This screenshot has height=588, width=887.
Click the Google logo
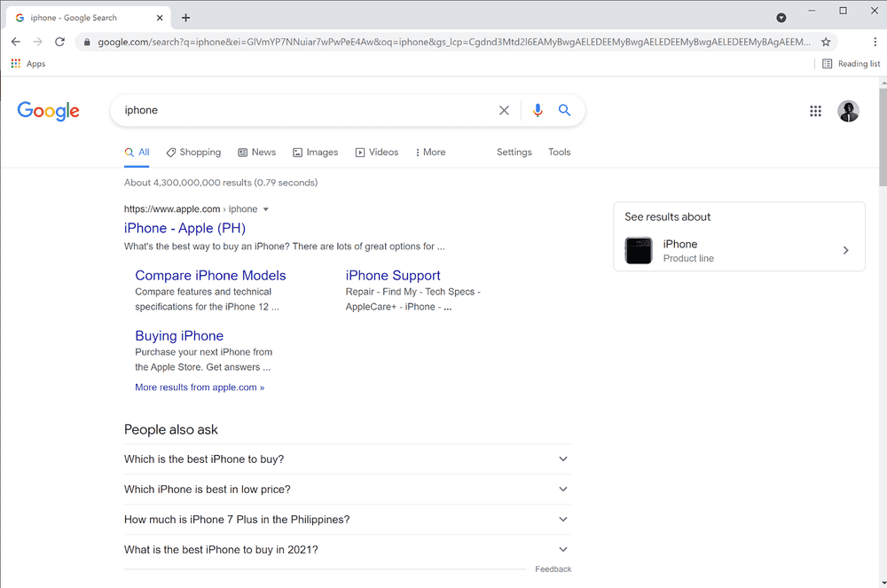tap(49, 111)
